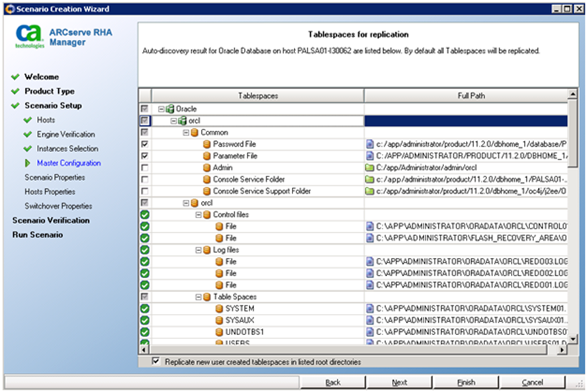The height and width of the screenshot is (392, 587).
Task: Click the Log files node icon
Action: pyautogui.click(x=206, y=250)
